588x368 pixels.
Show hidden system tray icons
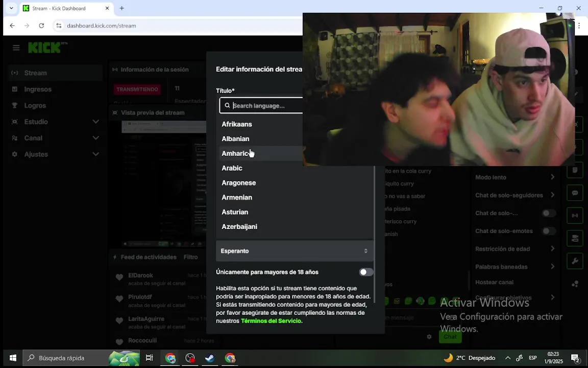pos(508,358)
